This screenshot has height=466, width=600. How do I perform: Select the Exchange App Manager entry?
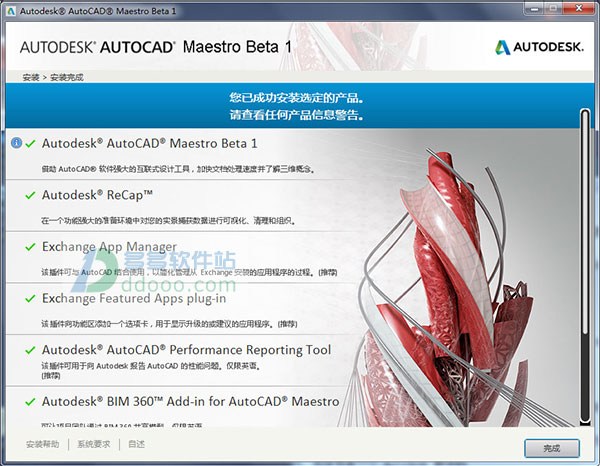tap(109, 247)
